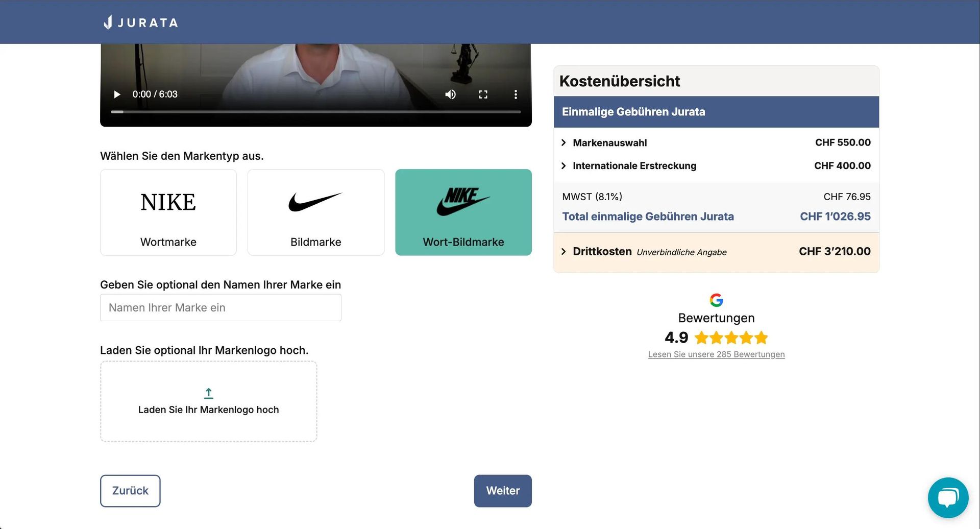Click the Google logo icon
The image size is (980, 529).
pyautogui.click(x=716, y=300)
